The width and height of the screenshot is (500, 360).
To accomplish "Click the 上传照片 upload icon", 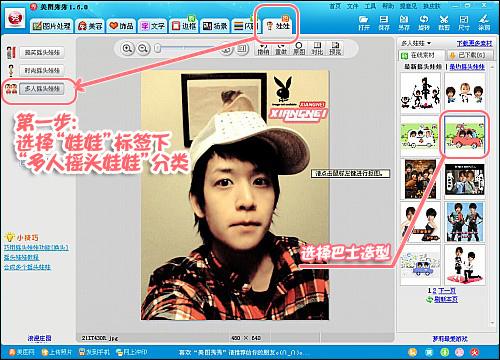I will (57, 352).
